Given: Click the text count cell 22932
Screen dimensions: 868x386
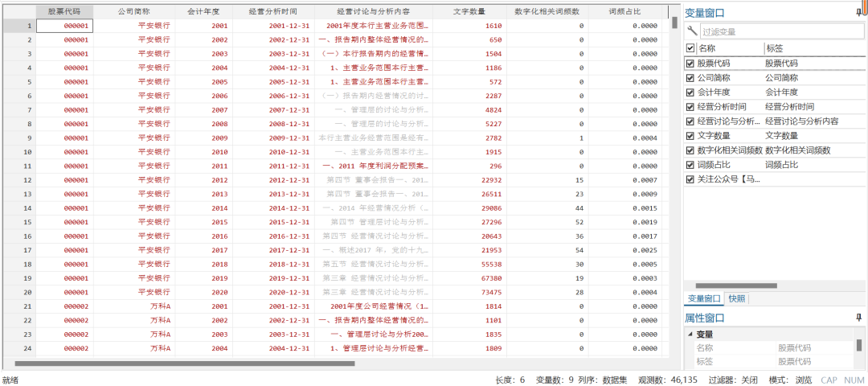Looking at the screenshot, I should pyautogui.click(x=469, y=180).
